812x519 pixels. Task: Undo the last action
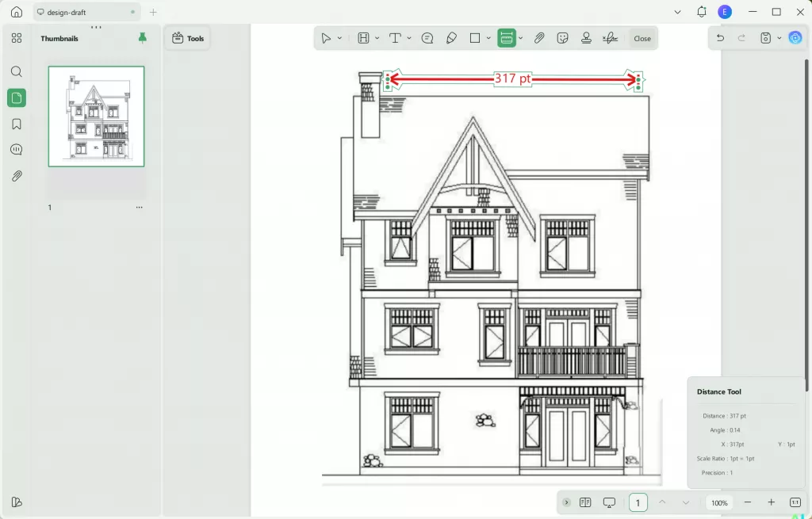click(720, 38)
